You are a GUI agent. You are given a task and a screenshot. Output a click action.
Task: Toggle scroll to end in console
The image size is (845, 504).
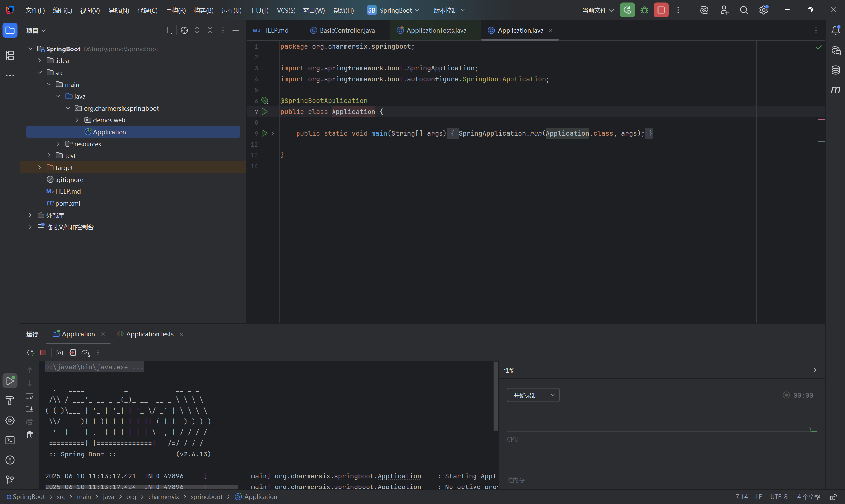[x=30, y=409]
